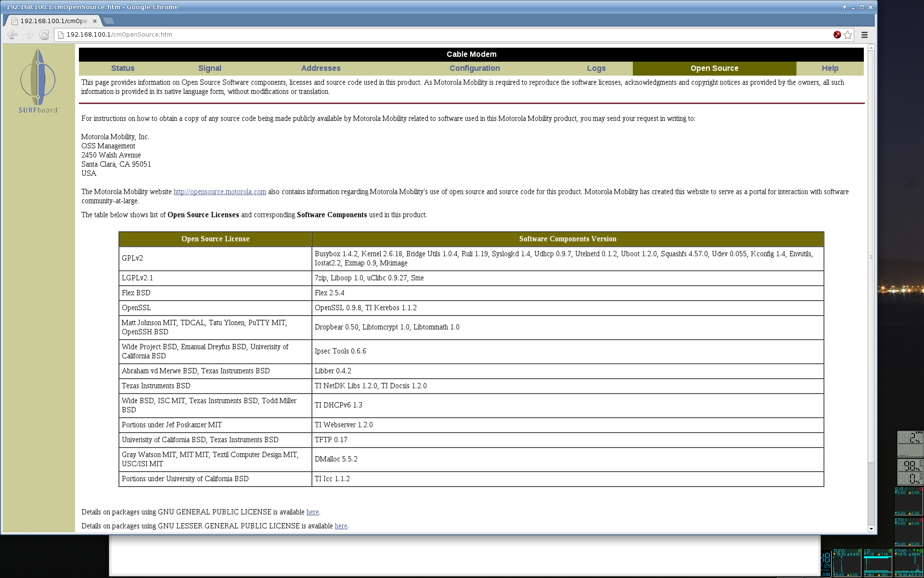
Task: Open the Chrome hamburger menu
Action: pos(864,35)
